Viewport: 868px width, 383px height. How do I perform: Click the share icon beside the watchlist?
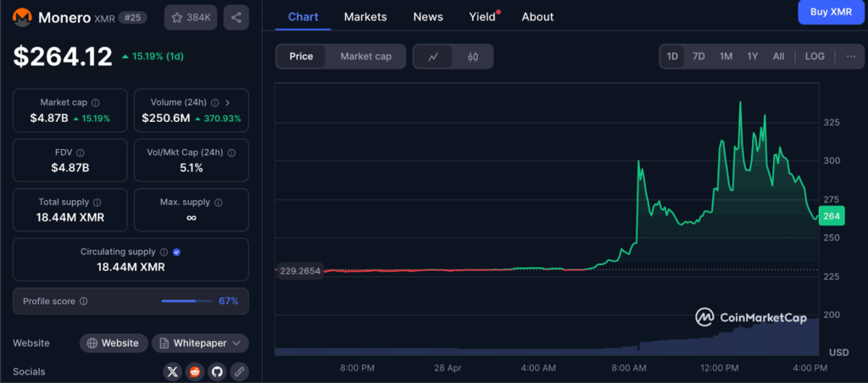tap(236, 17)
